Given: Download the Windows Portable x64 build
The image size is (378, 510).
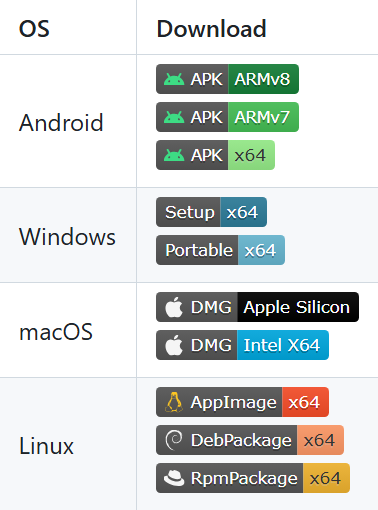Looking at the screenshot, I should pos(220,250).
